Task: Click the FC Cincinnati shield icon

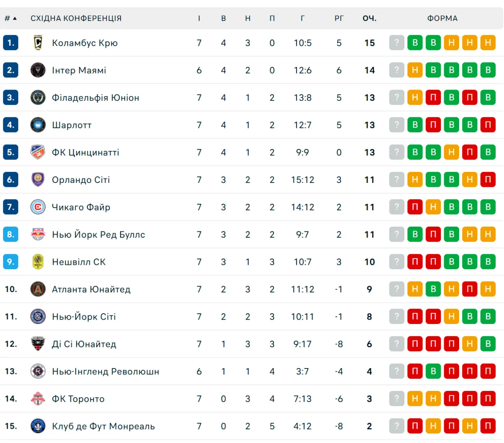Action: click(38, 152)
